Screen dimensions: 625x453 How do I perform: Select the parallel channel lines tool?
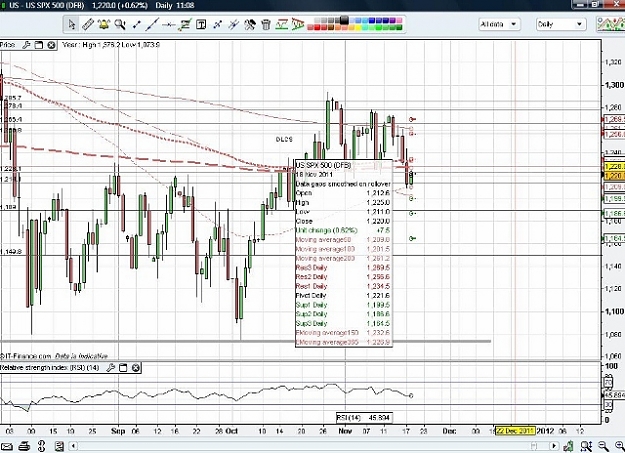[x=234, y=24]
